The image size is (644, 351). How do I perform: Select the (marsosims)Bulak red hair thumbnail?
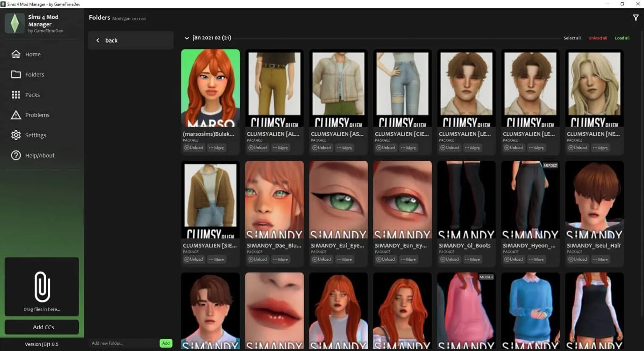210,88
